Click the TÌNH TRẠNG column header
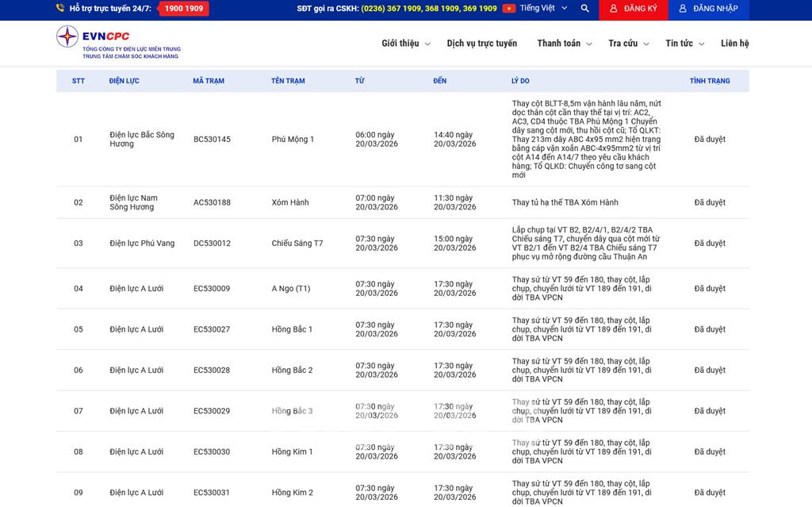The width and height of the screenshot is (812, 507). [x=710, y=81]
